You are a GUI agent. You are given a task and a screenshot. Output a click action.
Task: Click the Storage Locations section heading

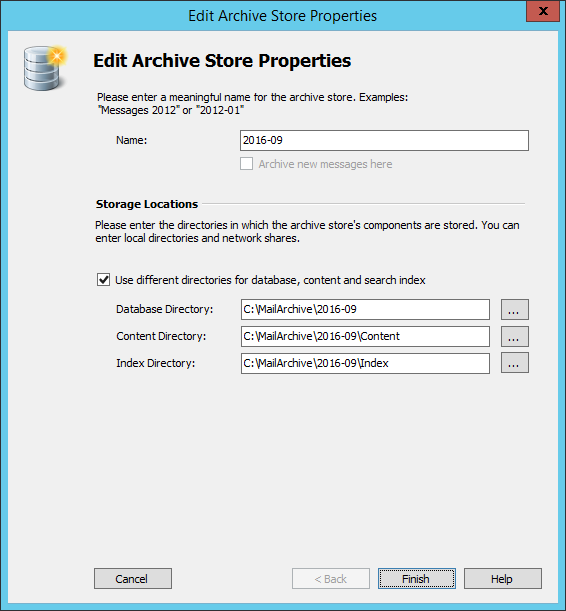[x=147, y=204]
